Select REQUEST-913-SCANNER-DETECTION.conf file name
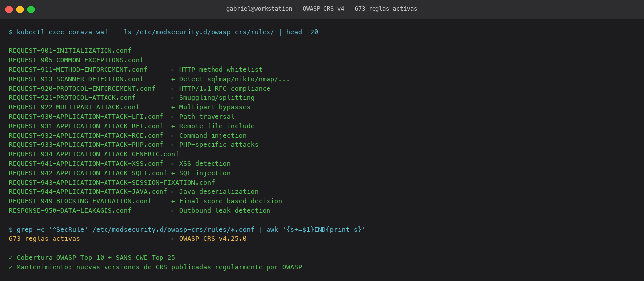This screenshot has width=644, height=281. tap(76, 79)
